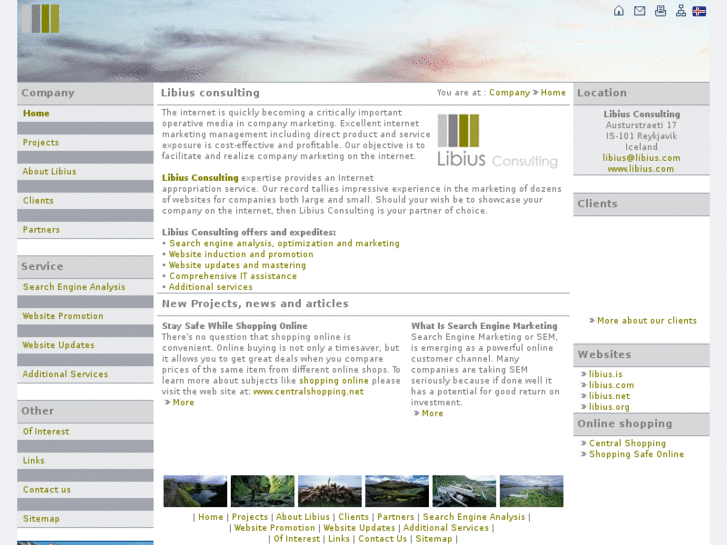The width and height of the screenshot is (727, 545).
Task: Click sixth thumbnail with grassy shore
Action: pos(531,491)
